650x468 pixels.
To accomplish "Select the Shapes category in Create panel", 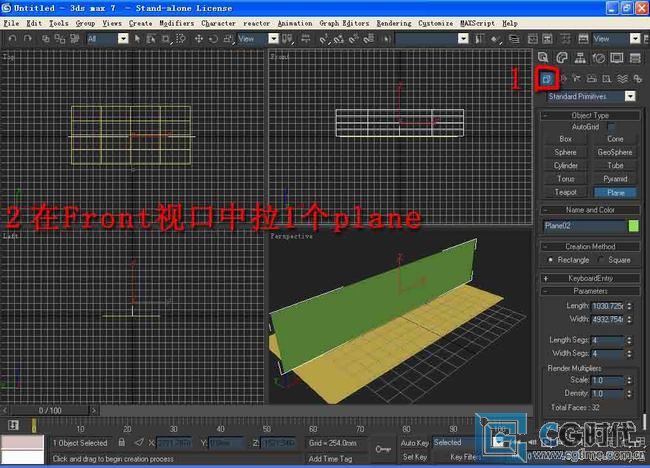I will [563, 78].
